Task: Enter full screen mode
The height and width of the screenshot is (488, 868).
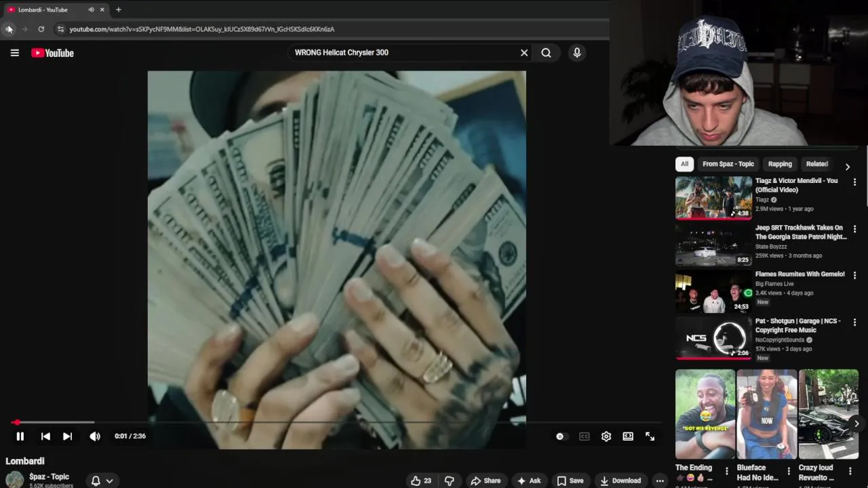Action: (650, 436)
